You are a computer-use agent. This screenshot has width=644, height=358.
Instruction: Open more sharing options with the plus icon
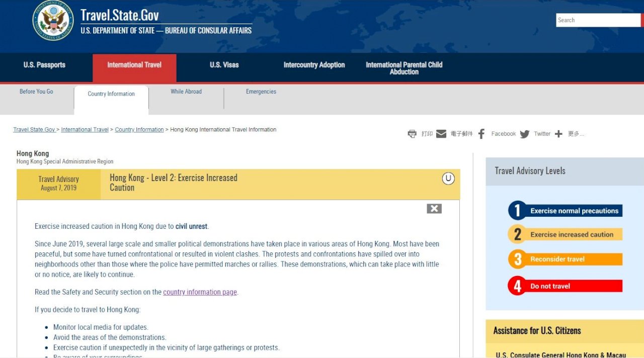click(x=558, y=134)
